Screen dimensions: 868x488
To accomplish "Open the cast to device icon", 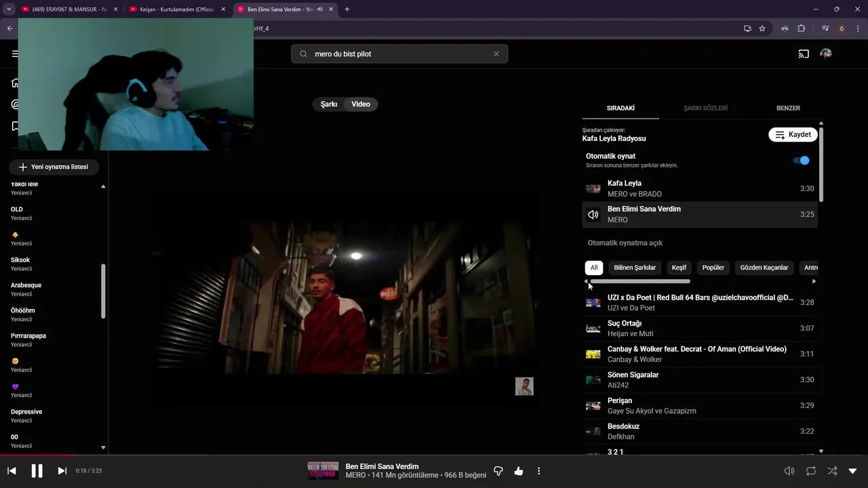I will pos(804,54).
